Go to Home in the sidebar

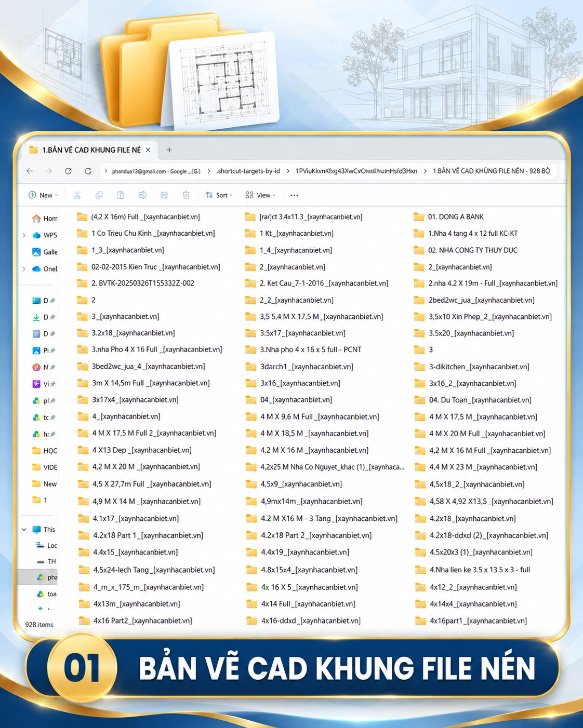(x=45, y=219)
